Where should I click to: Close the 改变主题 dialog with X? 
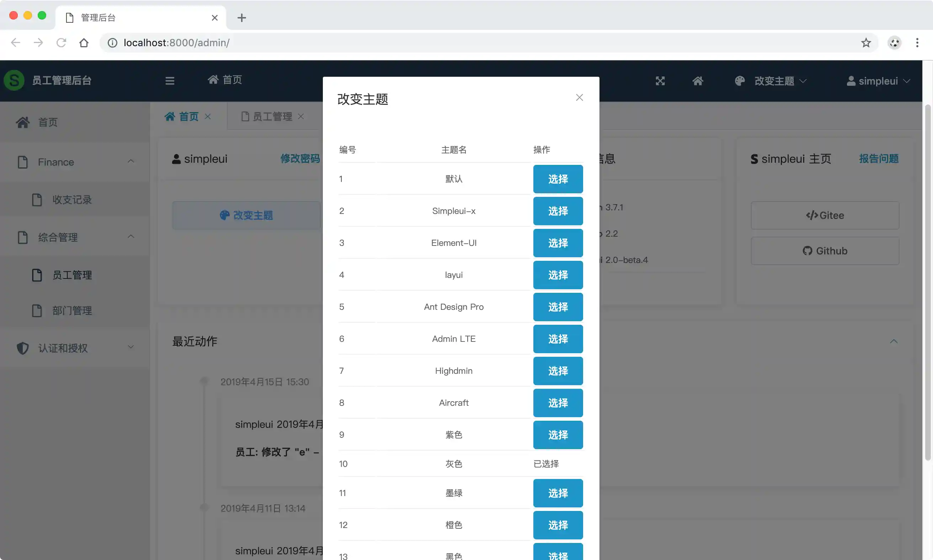pyautogui.click(x=579, y=97)
